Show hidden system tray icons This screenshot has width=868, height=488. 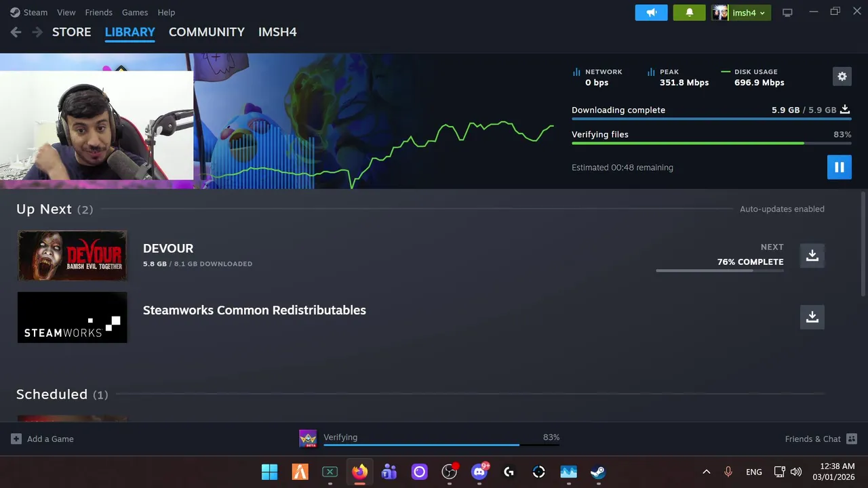click(706, 472)
